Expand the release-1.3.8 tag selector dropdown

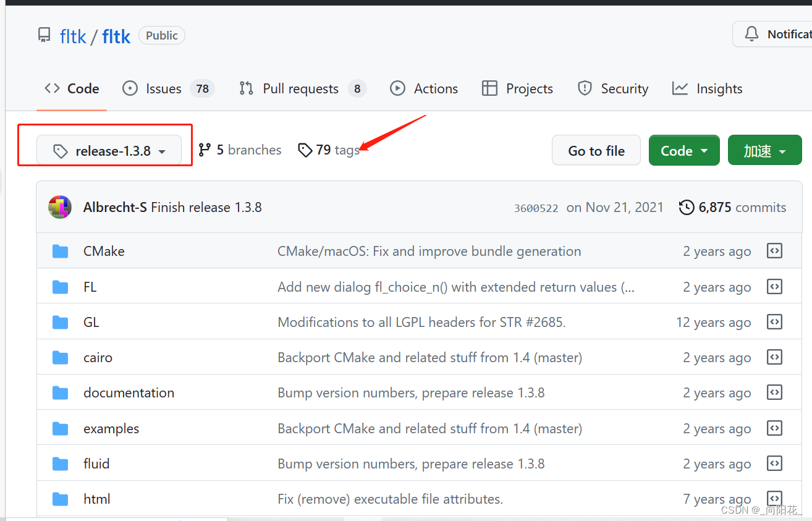click(109, 151)
